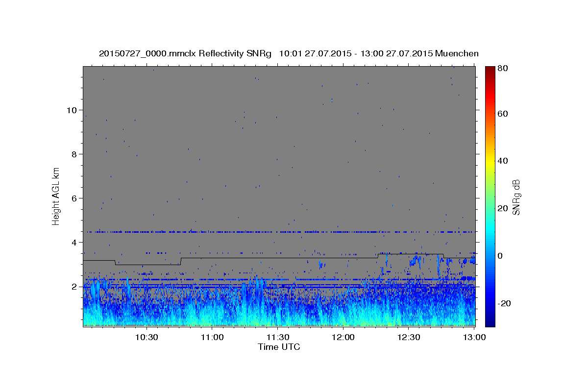Click the colorbar value 60
Screen dimensions: 588x392
point(503,114)
